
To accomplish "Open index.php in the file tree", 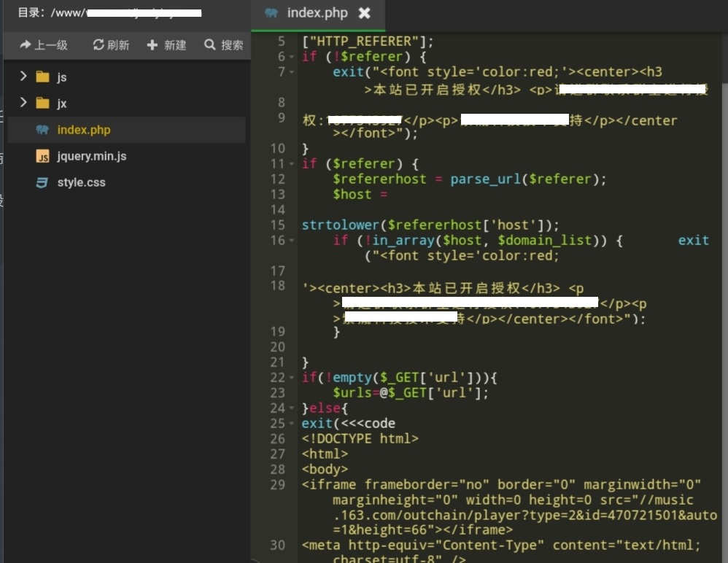I will pyautogui.click(x=84, y=130).
